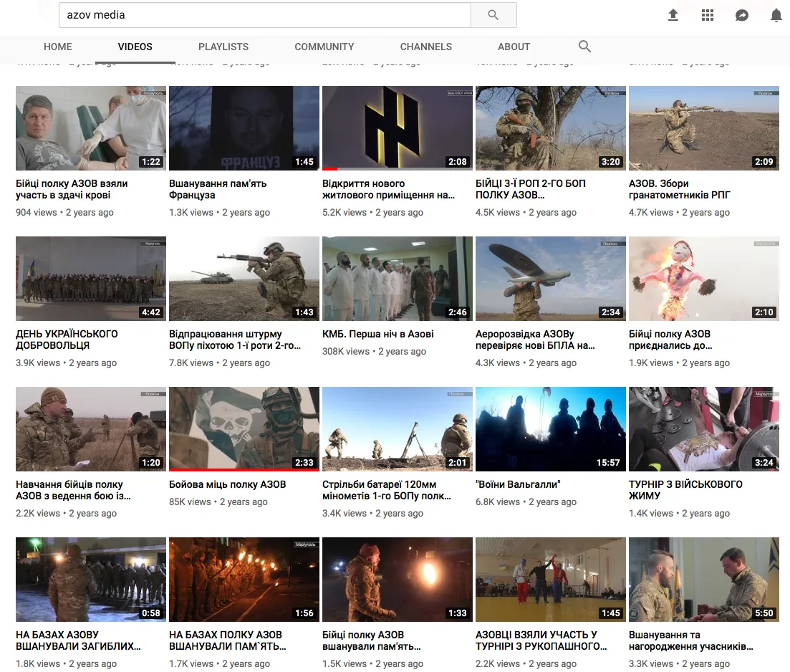Open the mortar firing thumbnail 2:01
The width and height of the screenshot is (790, 672).
[398, 429]
